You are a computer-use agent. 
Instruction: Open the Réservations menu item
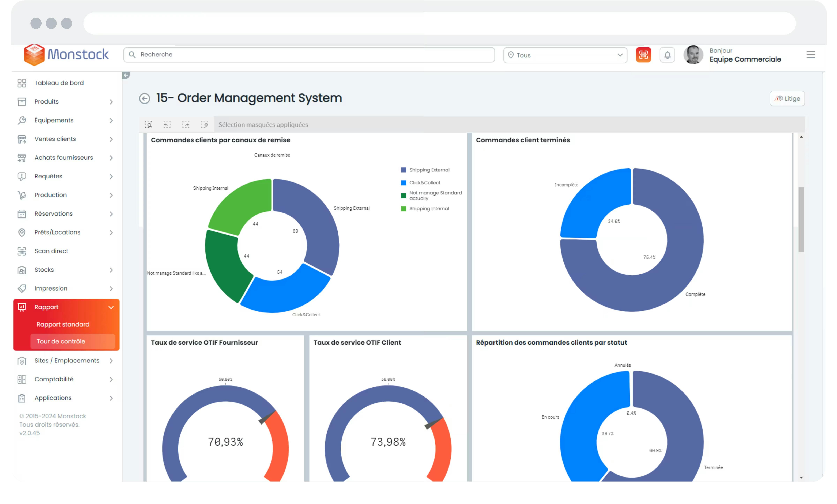coord(53,213)
